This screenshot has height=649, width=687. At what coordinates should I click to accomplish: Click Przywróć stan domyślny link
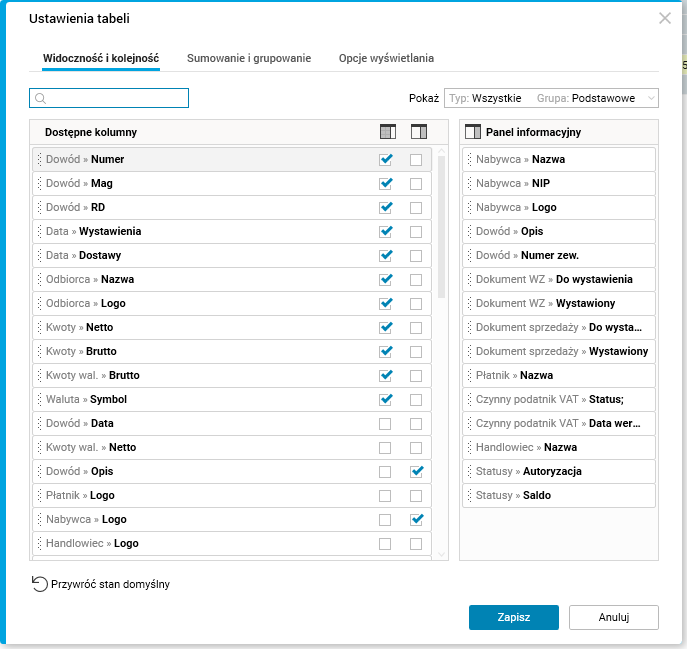click(110, 584)
